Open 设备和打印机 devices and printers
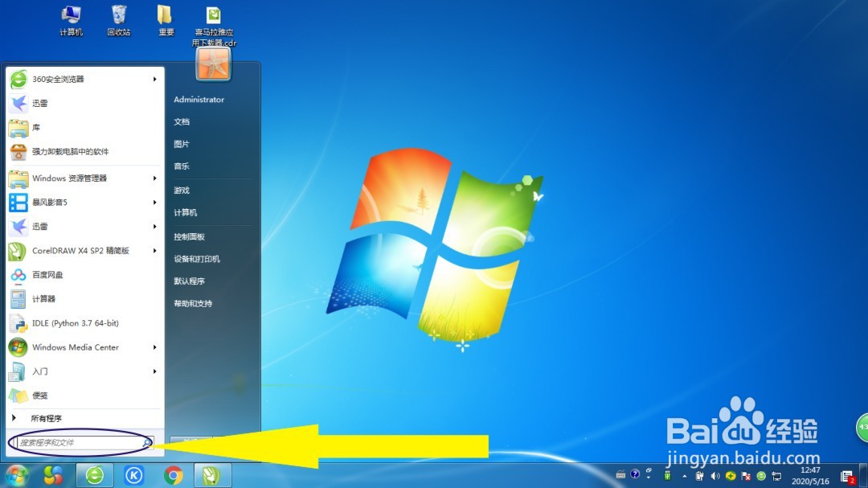The width and height of the screenshot is (868, 488). 197,259
